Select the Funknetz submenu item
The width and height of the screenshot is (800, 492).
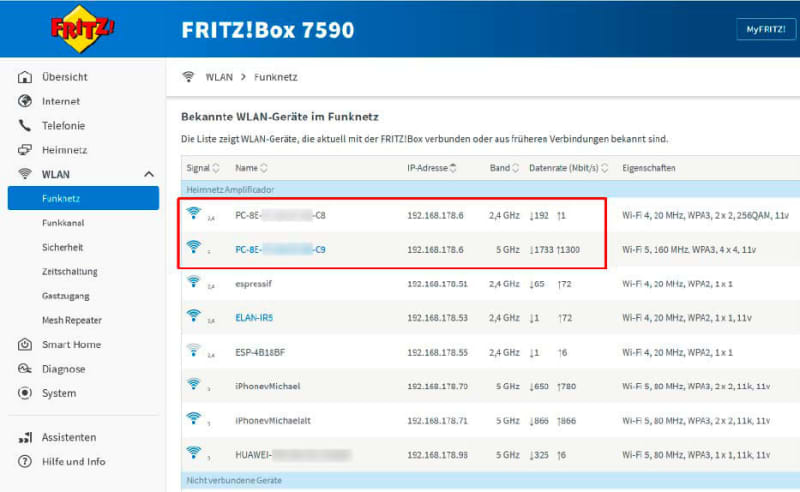(83, 198)
